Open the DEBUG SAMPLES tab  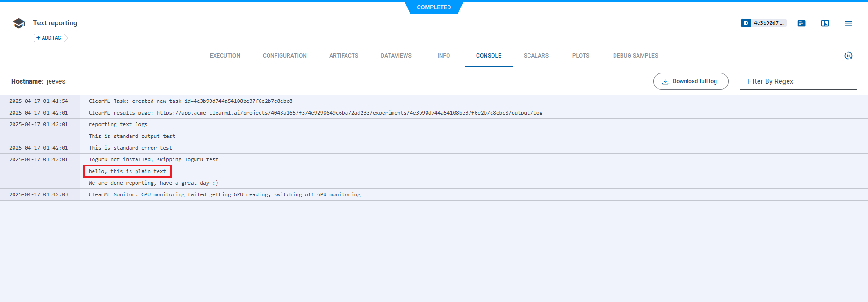click(x=635, y=56)
